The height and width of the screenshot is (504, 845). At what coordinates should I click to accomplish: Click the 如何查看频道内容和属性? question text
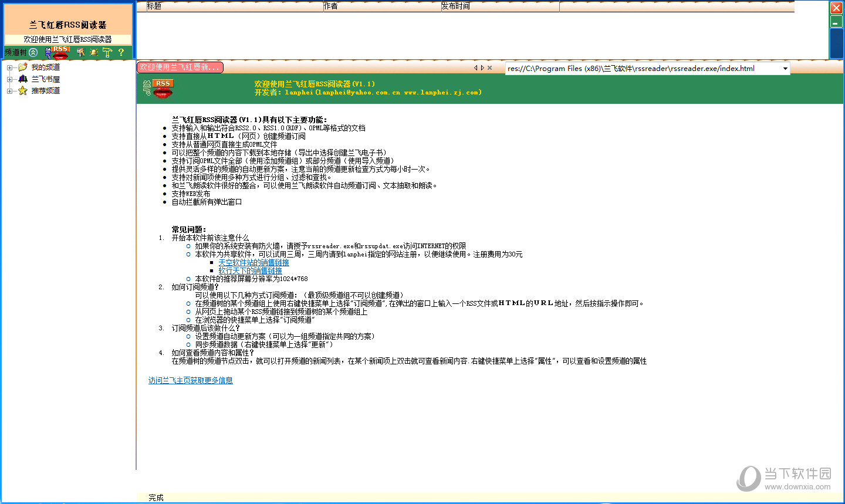tap(212, 353)
